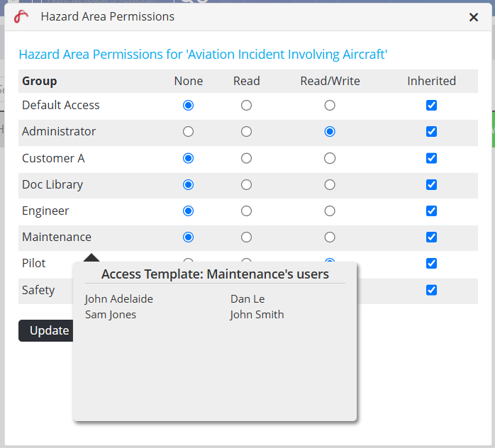Screen dimensions: 495x448
Task: Toggle Inherited checkbox for Engineer
Action: pos(431,211)
